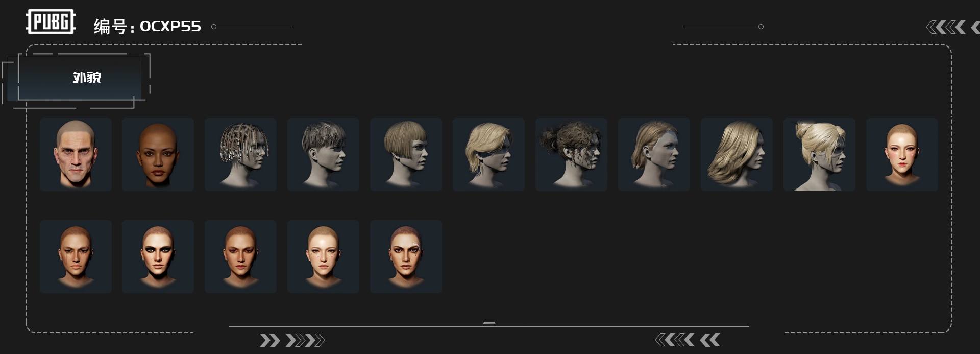Select the pale face with cheek marks

pos(323,256)
